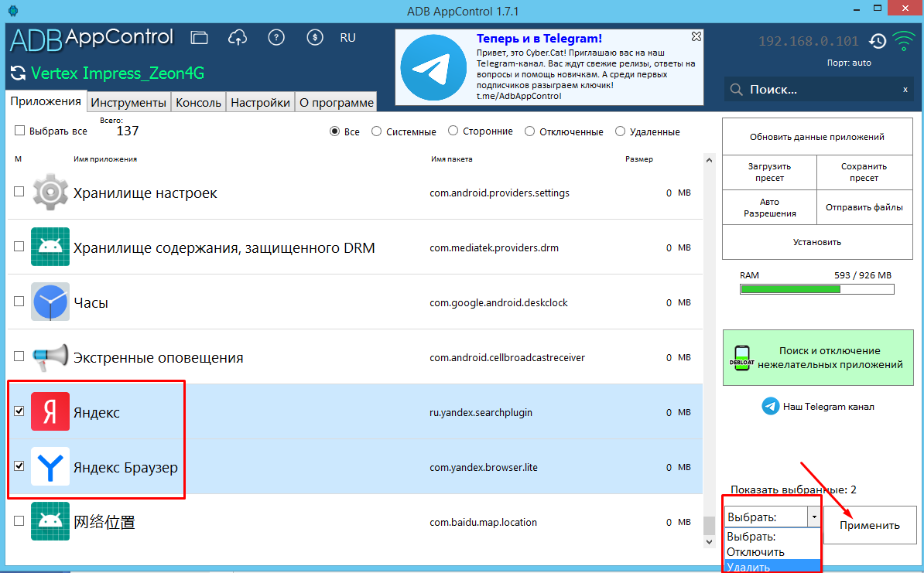Click the Экстренные оповещения megaphone icon
The image size is (924, 573).
coord(50,357)
